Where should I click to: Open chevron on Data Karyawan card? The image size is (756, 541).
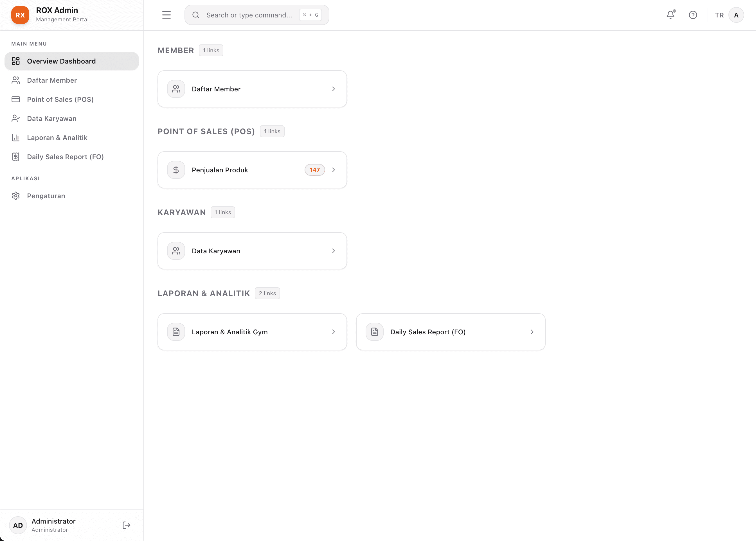(334, 251)
